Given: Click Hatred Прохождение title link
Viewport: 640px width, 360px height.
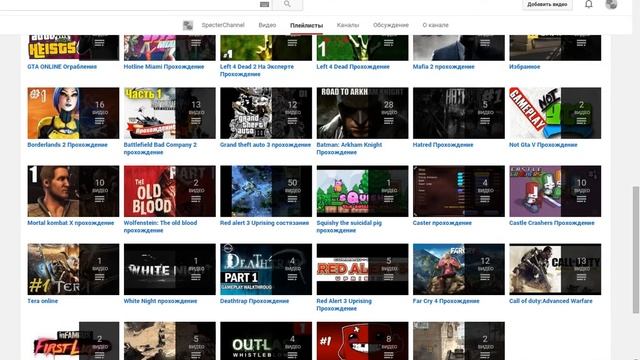Looking at the screenshot, I should tap(443, 145).
